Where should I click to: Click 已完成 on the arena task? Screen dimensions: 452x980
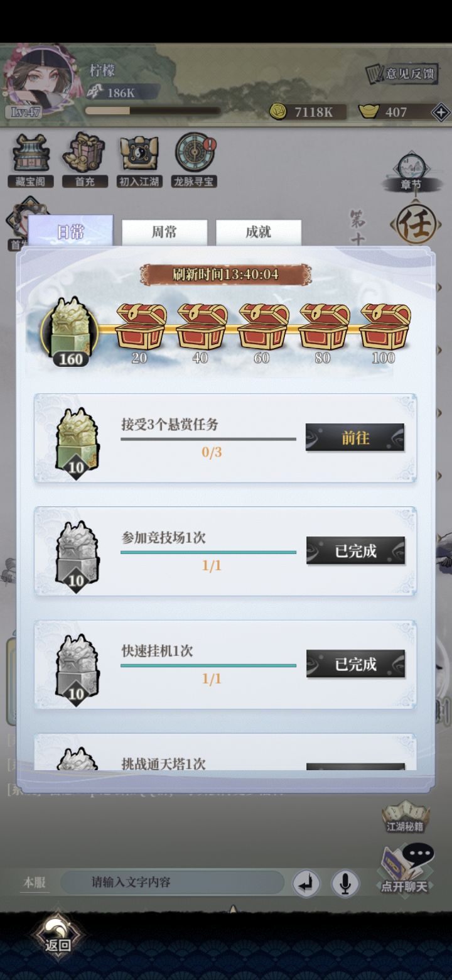[x=355, y=551]
